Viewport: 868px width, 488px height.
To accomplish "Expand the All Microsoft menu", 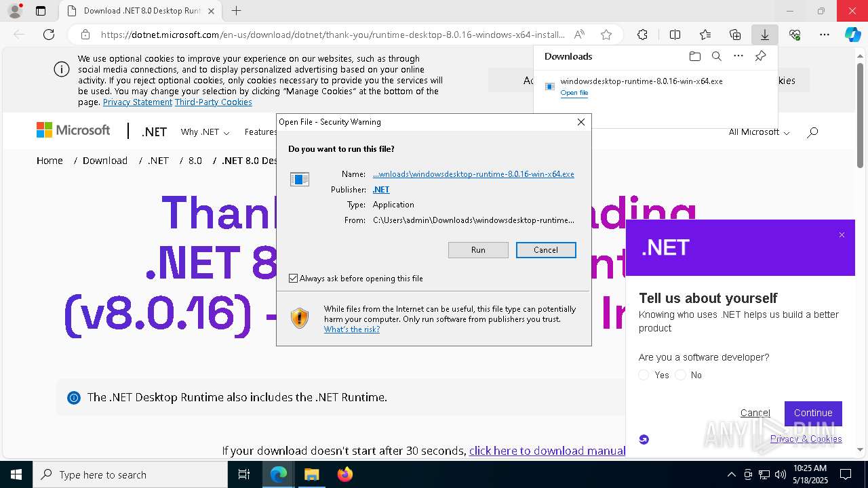I will point(759,132).
